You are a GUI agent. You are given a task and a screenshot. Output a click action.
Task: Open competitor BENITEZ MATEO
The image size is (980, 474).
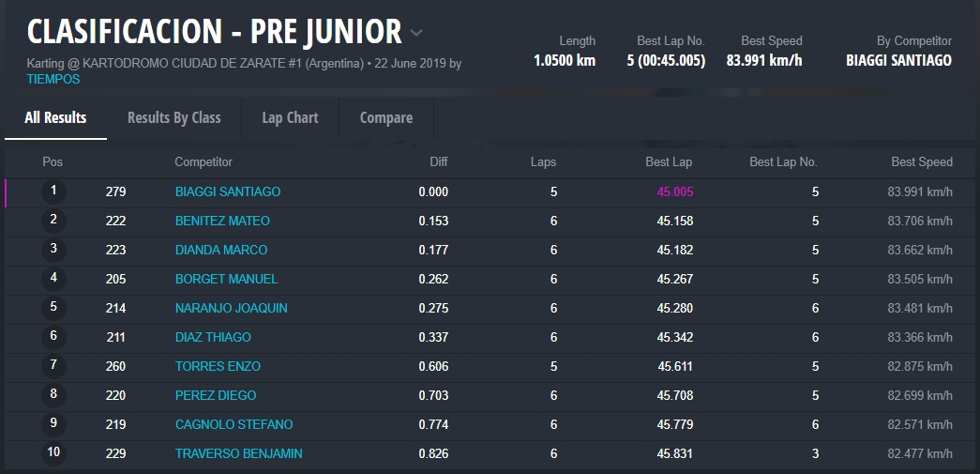[222, 221]
